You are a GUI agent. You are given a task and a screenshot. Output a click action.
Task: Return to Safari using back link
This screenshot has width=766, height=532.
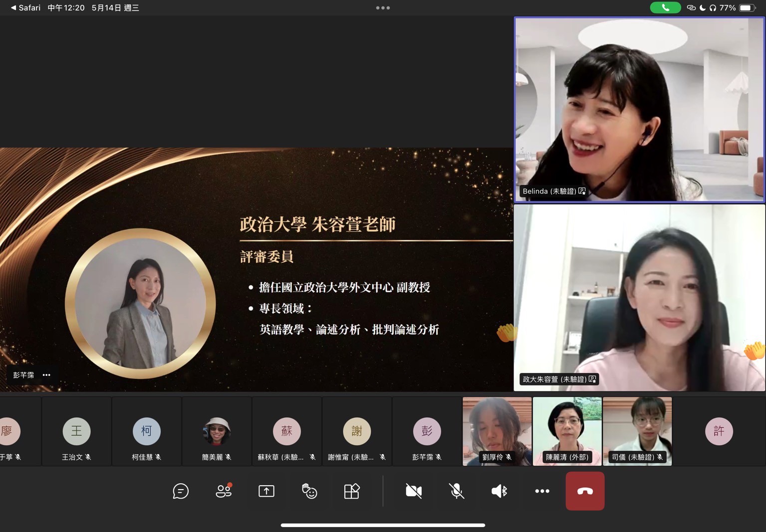coord(26,8)
